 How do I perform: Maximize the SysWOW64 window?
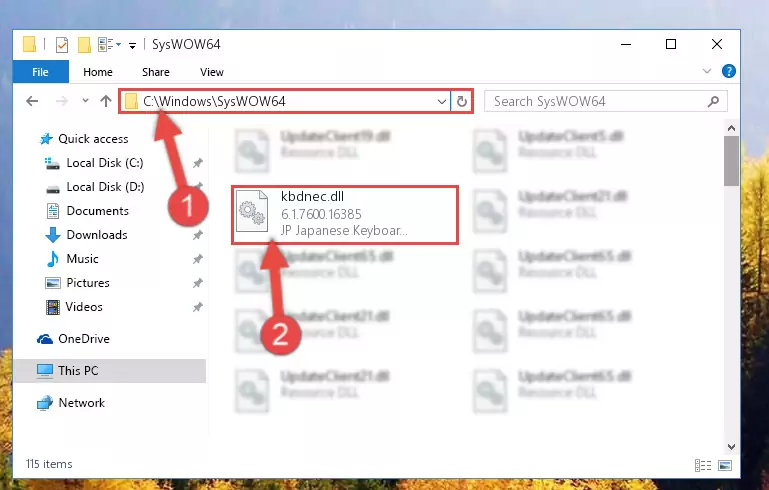point(671,45)
